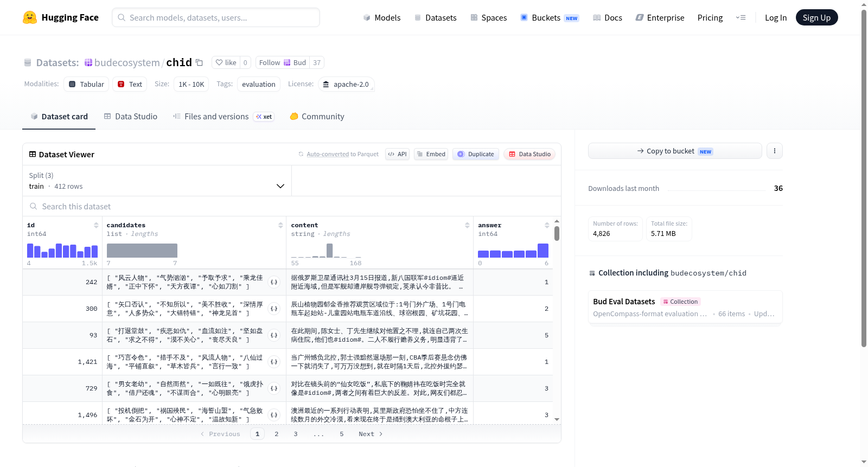This screenshot has height=467, width=868.
Task: Expand candidates cell in row 93
Action: 274,335
